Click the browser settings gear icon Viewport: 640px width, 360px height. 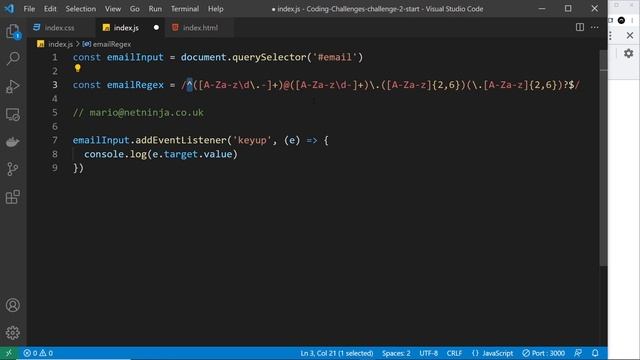628,53
